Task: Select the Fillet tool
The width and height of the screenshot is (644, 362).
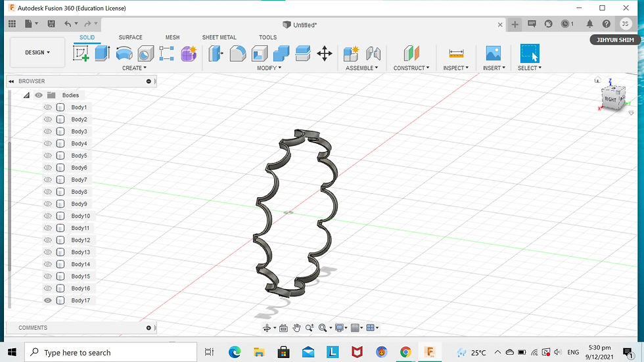Action: click(237, 53)
